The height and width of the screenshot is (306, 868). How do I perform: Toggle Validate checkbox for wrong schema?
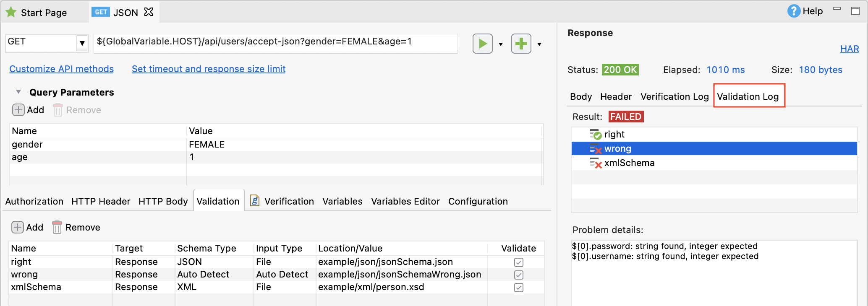(519, 275)
